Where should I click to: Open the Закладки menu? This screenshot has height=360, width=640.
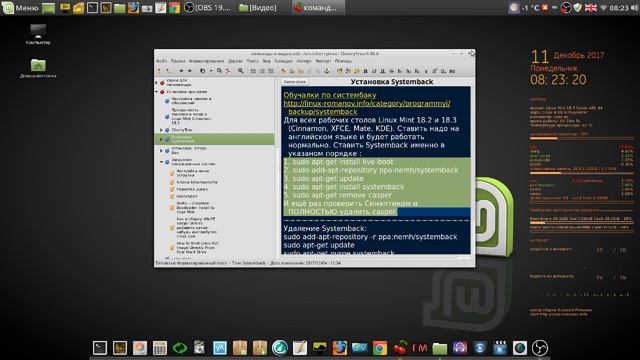click(x=283, y=61)
